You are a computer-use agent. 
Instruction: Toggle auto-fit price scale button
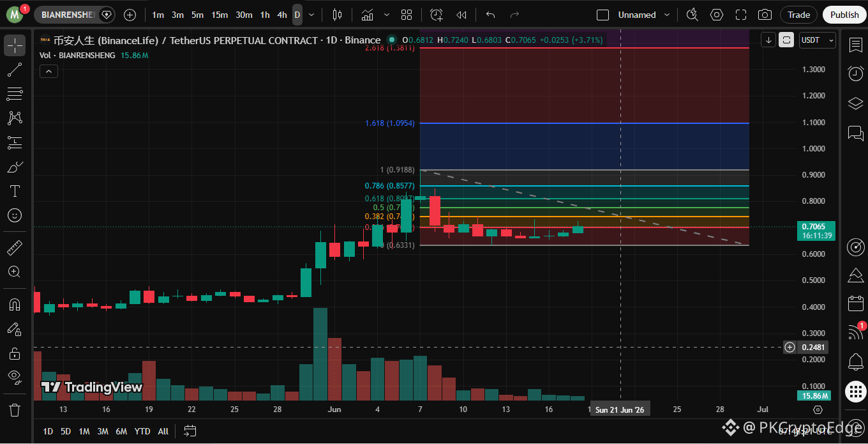click(x=787, y=40)
